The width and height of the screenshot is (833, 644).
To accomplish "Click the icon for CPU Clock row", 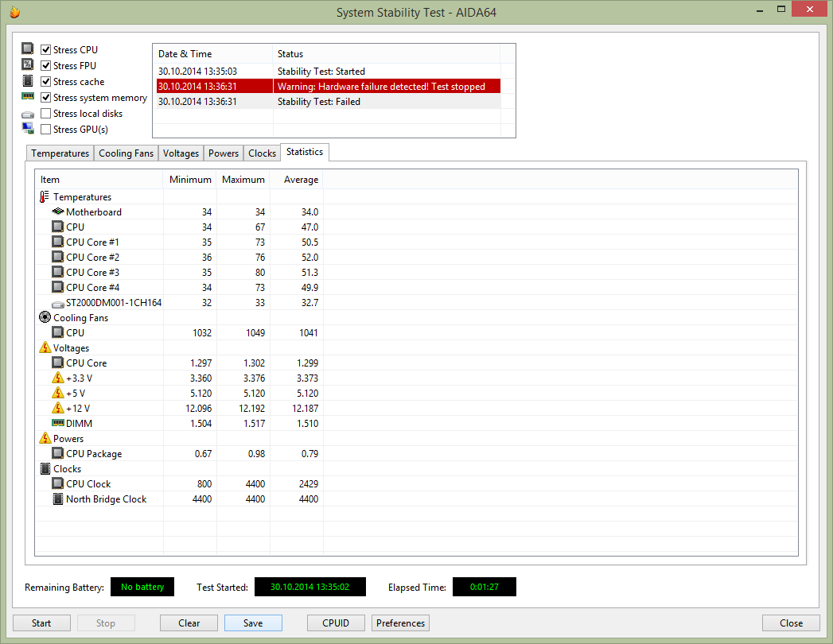I will tap(58, 483).
